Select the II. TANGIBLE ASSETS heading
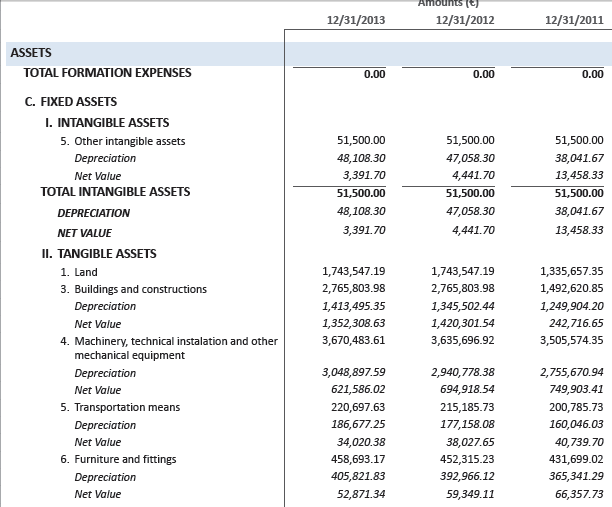612x507 pixels. pyautogui.click(x=99, y=254)
